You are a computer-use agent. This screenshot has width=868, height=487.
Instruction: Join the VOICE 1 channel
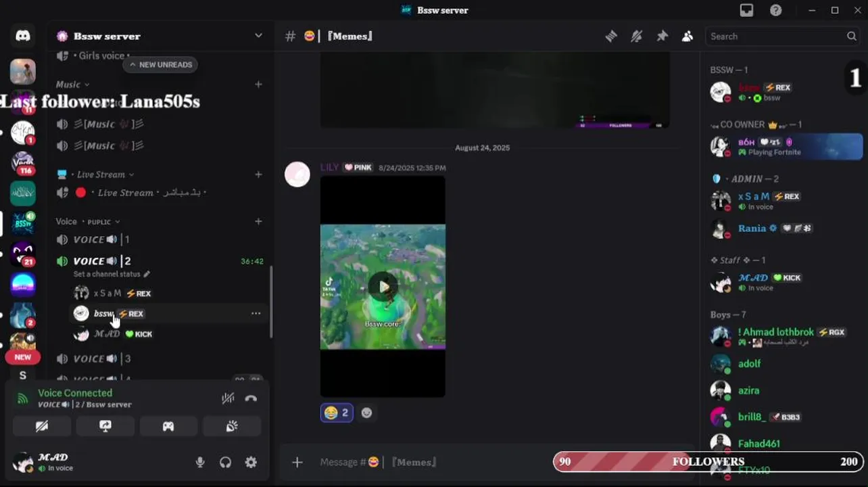(160, 239)
